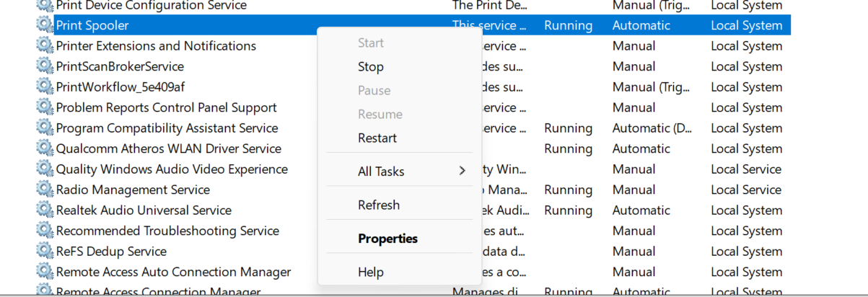Screen dimensions: 868x297
Task: Open Properties from the context menu
Action: (x=387, y=239)
